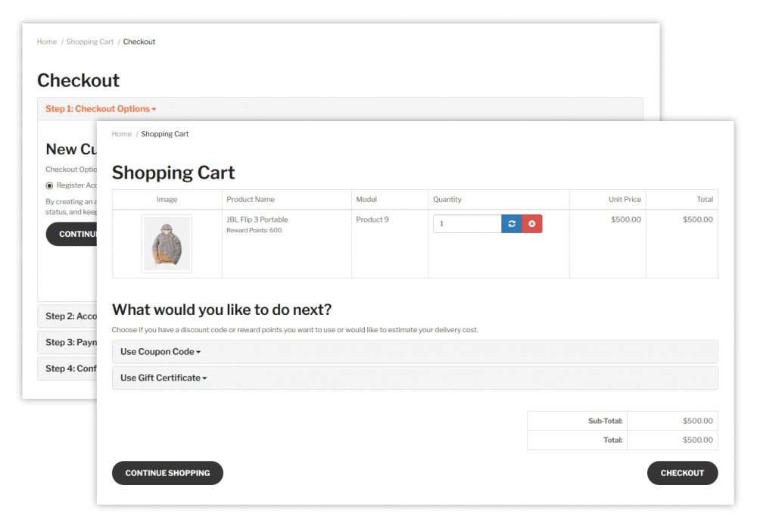Click the blue refresh quantity update icon
757x532 pixels.
coord(512,224)
